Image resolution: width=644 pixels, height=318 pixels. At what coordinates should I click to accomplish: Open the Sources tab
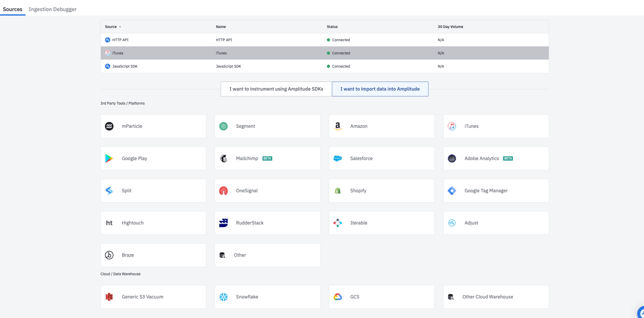coord(13,9)
